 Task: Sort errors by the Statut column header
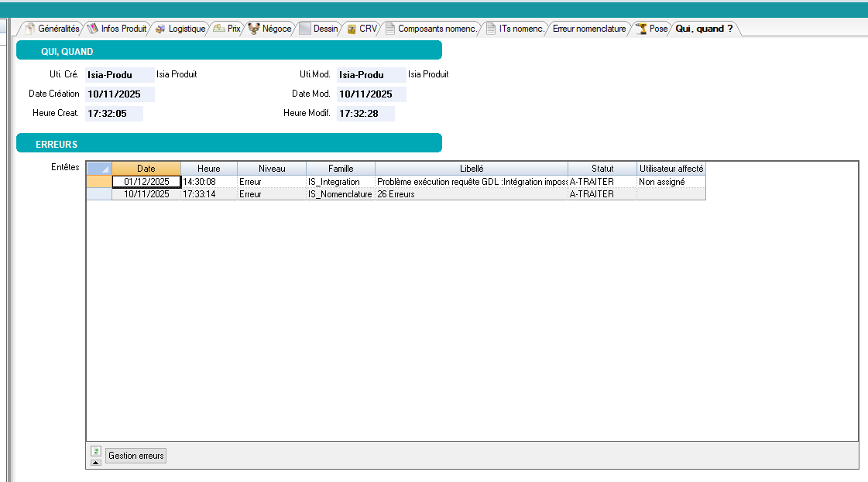tap(602, 169)
